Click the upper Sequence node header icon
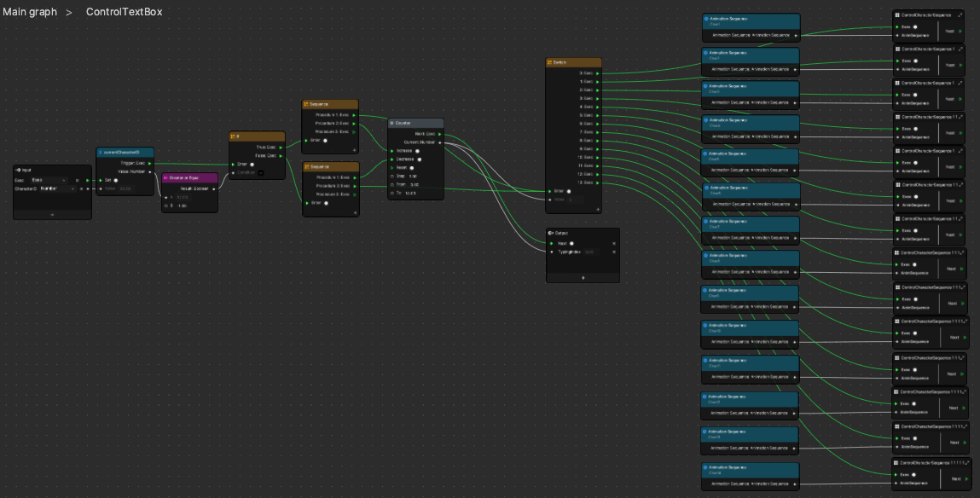 (307, 104)
